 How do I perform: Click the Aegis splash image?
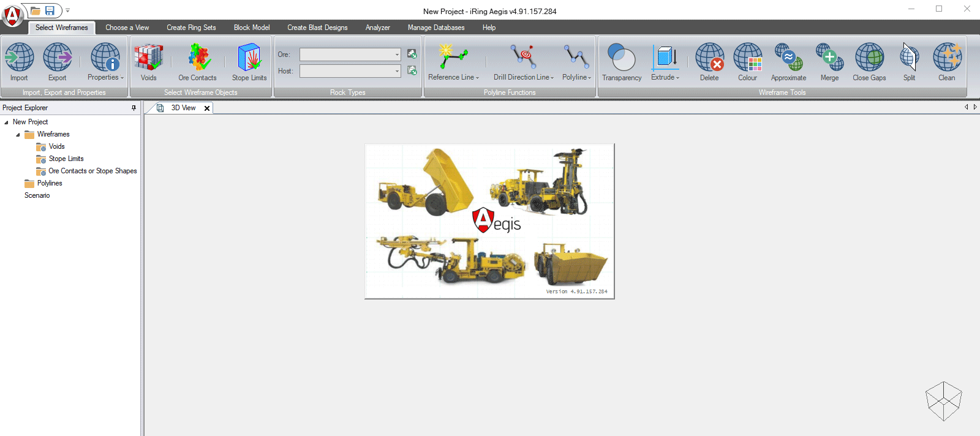click(x=489, y=221)
